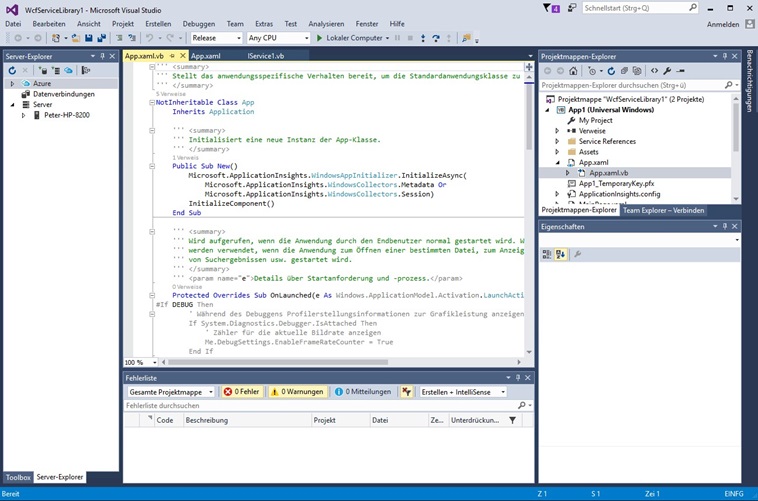Toggle the 0 Fehler filter
The width and height of the screenshot is (758, 501).
(241, 392)
